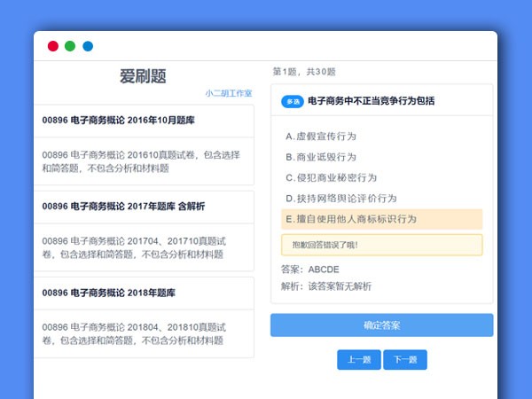The width and height of the screenshot is (532, 399).
Task: Click the 抱歉回答错误了哦 alert message
Action: point(381,245)
